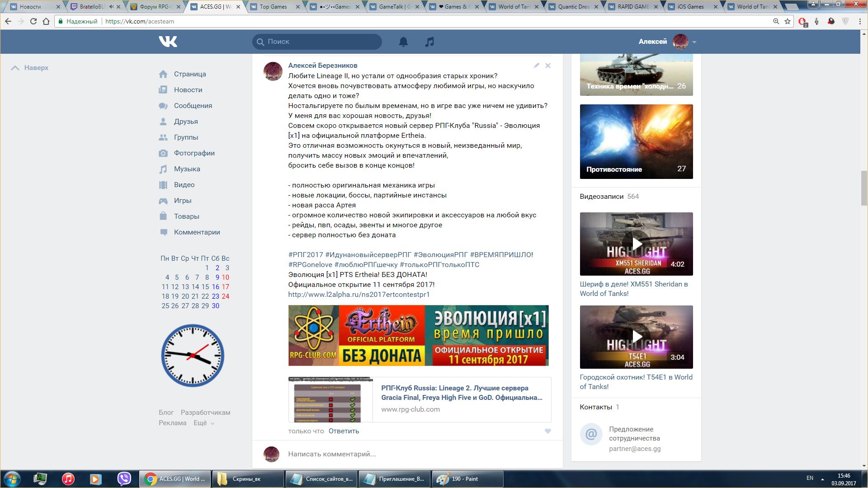Open Скрины_вк folder in taskbar
The width and height of the screenshot is (868, 488).
[248, 479]
